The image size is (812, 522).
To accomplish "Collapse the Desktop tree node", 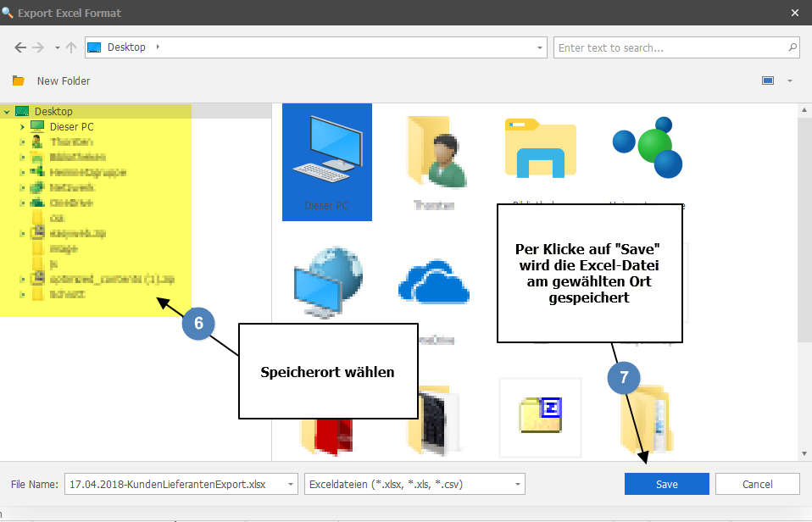I will pos(7,111).
